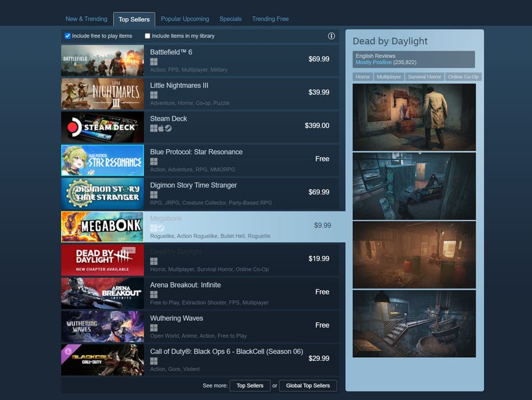Open the Popular Upcoming tab
This screenshot has height=400, width=532.
(185, 19)
